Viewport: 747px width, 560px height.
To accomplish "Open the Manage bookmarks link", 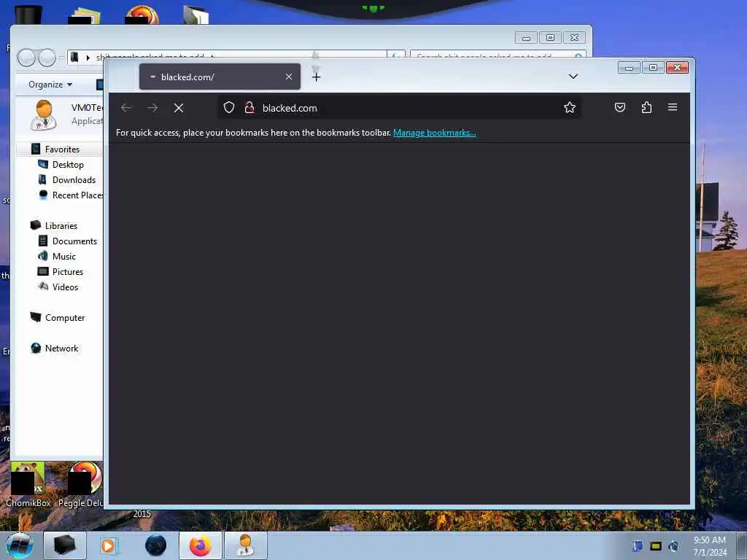I will 435,133.
